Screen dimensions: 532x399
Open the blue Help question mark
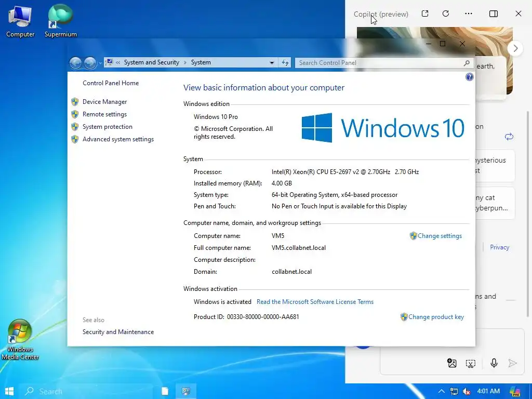(x=469, y=77)
